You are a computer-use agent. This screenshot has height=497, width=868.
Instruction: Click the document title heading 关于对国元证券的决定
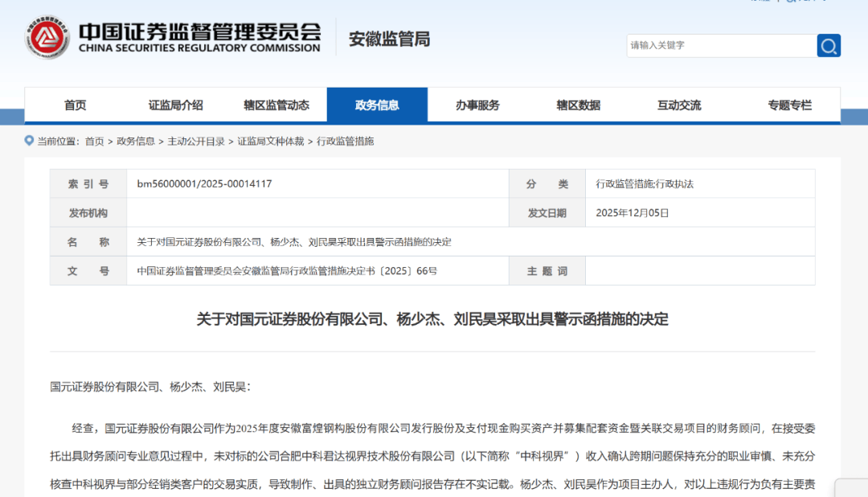coord(434,319)
